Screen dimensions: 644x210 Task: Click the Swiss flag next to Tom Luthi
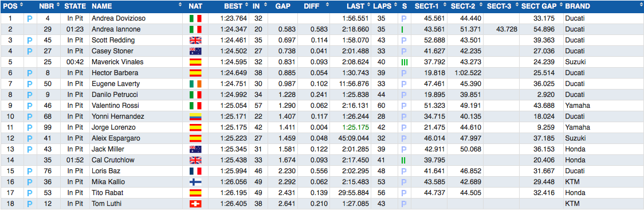195,204
